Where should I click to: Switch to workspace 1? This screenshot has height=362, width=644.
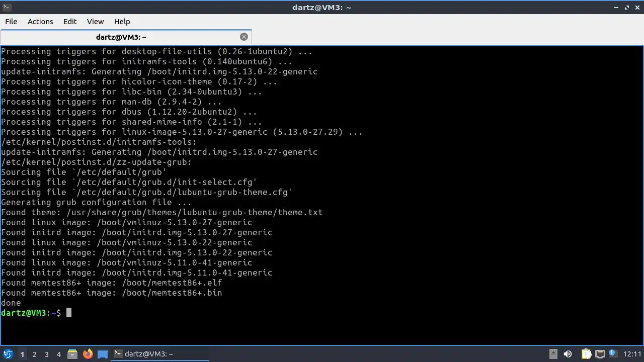pos(22,354)
